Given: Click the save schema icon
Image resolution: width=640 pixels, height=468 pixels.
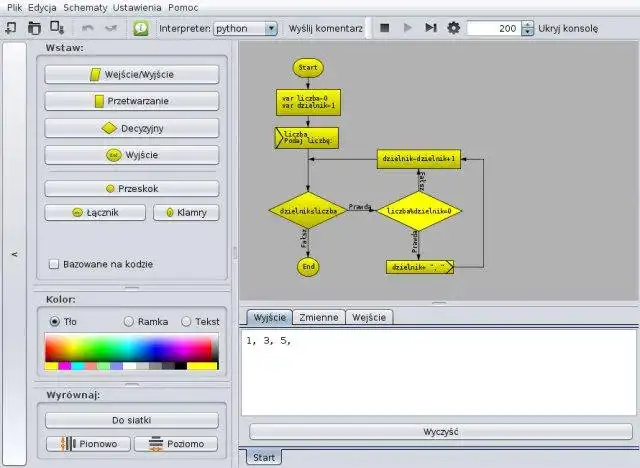Looking at the screenshot, I should coord(57,28).
